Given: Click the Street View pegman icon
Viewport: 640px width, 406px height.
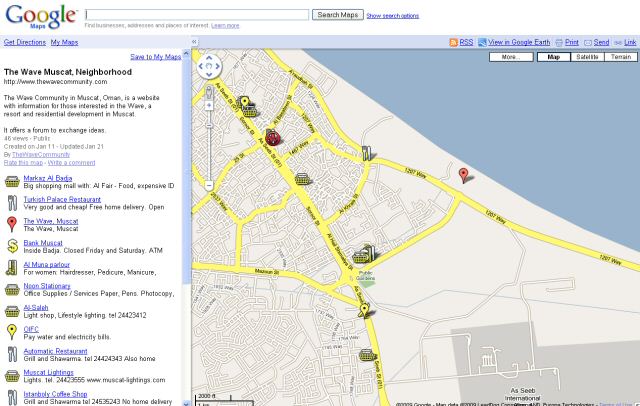Looking at the screenshot, I should [209, 93].
